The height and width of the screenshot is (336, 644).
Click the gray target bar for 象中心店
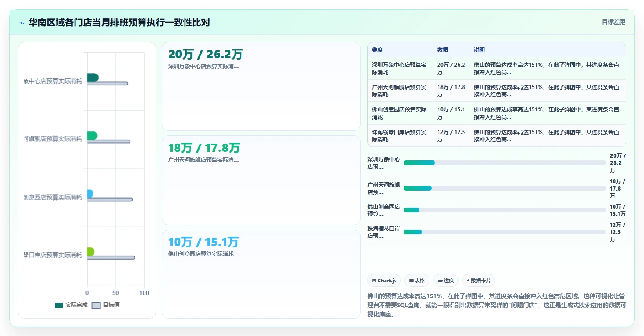point(108,83)
